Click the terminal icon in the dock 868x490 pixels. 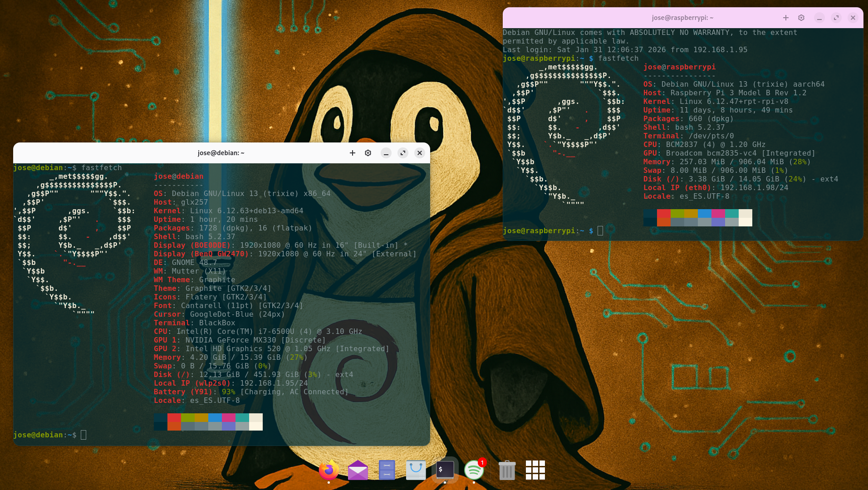[445, 470]
